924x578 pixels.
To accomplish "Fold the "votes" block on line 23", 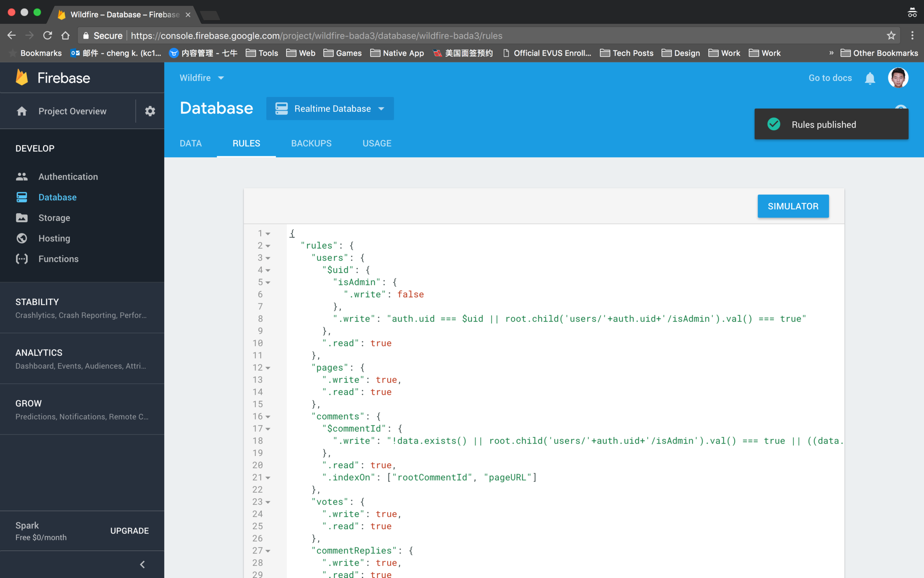I will (x=268, y=502).
